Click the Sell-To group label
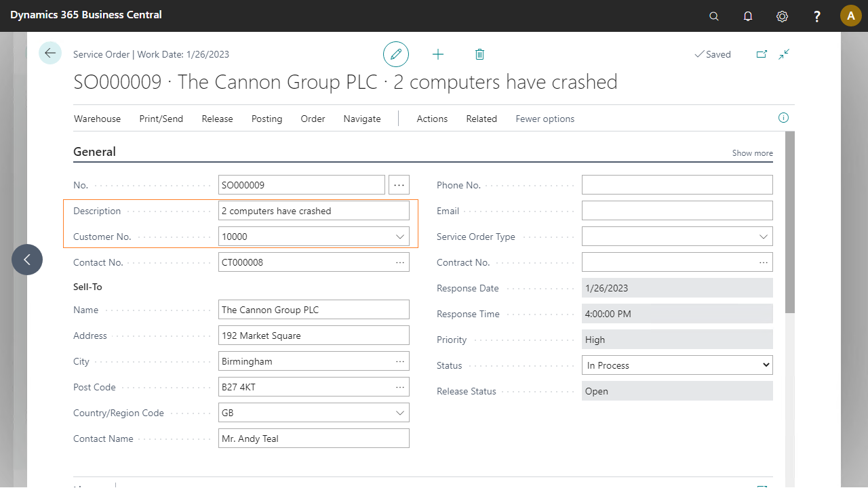Image resolution: width=868 pixels, height=488 pixels. (x=87, y=287)
